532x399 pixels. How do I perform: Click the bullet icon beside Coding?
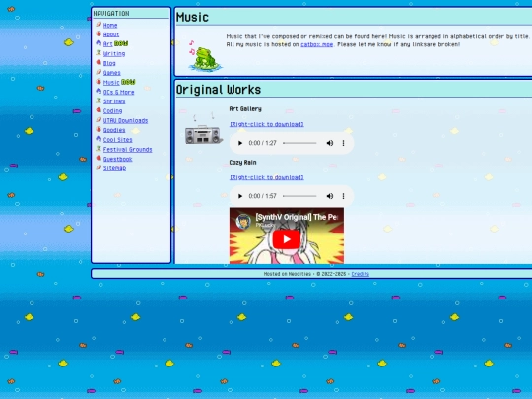(99, 110)
